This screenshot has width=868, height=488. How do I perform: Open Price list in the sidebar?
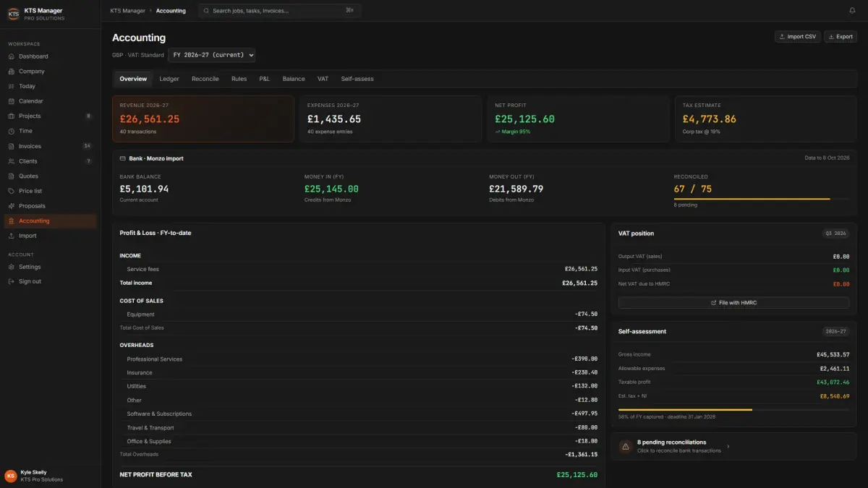50,191
